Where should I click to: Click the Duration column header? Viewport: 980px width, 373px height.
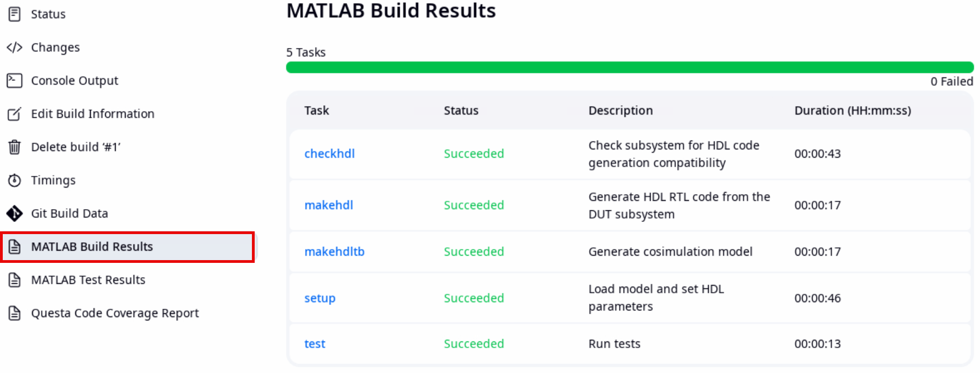pos(852,110)
